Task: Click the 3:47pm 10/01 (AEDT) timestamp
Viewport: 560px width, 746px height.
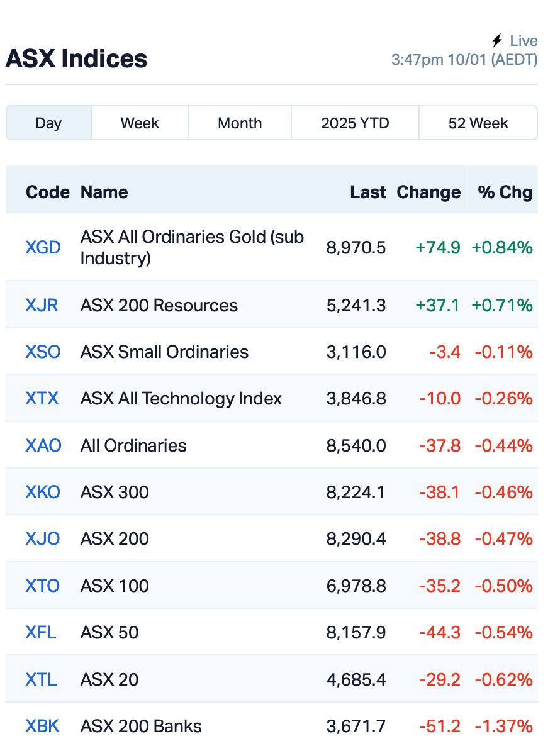Action: [464, 60]
